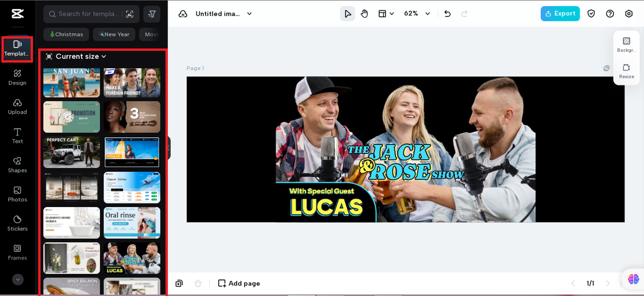This screenshot has width=644, height=296.
Task: Choose the Jack & Rose show template
Action: 132,258
